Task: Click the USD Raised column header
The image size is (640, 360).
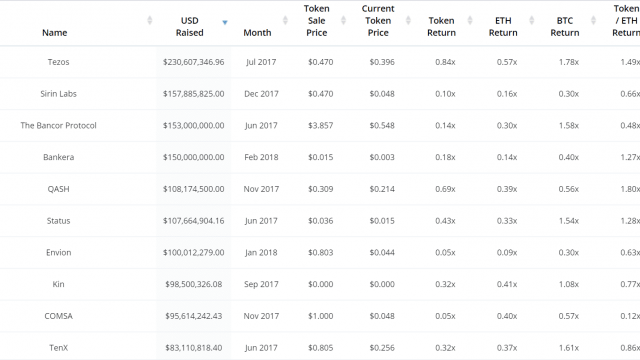Action: pos(189,27)
